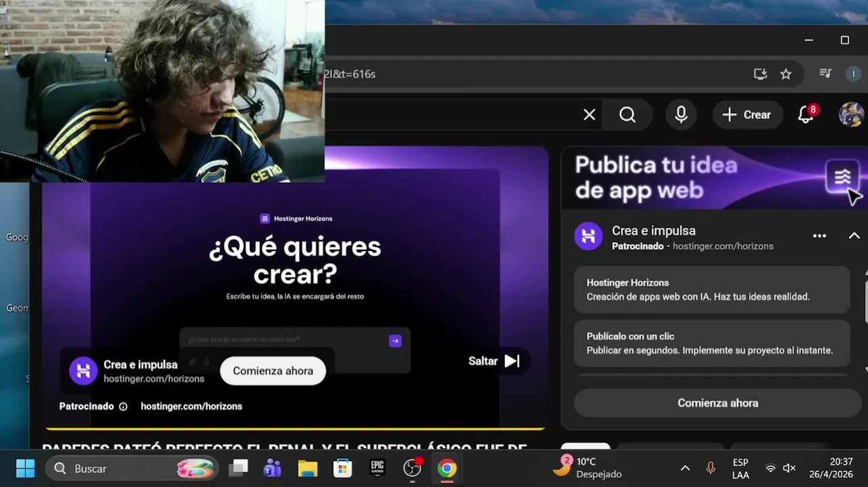Open Task View on taskbar
The width and height of the screenshot is (868, 487).
tap(238, 468)
